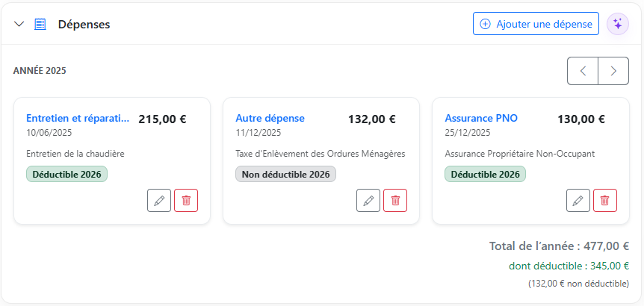This screenshot has width=644, height=306.
Task: Edit the Assurance PNO expense
Action: click(578, 201)
